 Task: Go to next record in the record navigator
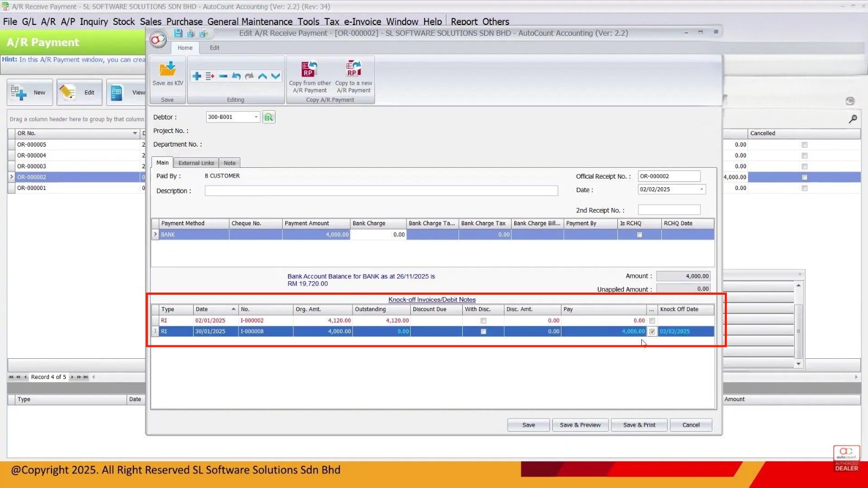point(72,377)
